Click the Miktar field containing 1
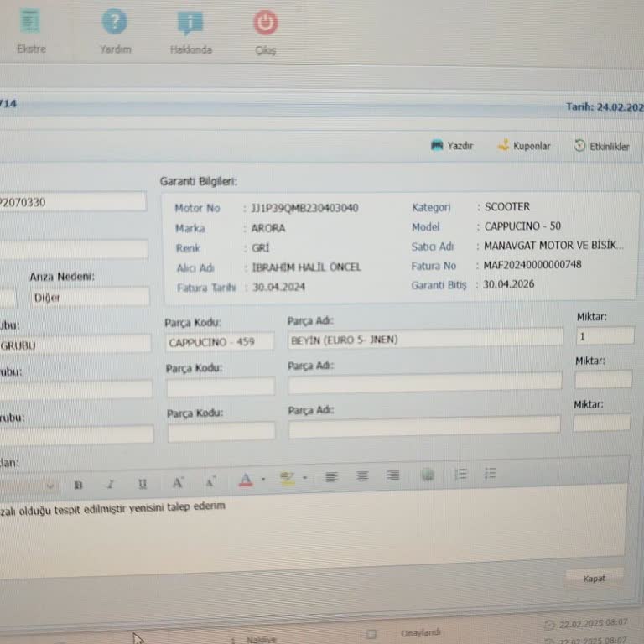Screen dimensions: 644x644 click(604, 336)
